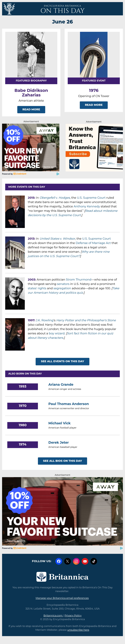The width and height of the screenshot is (125, 644).
Task: Open Manage your Britannica email preferences
Action: point(62,598)
